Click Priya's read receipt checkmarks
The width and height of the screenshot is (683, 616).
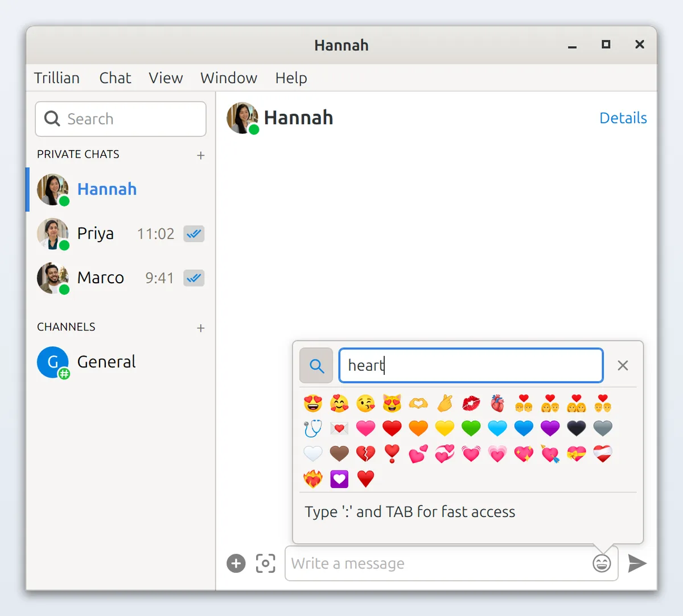(x=194, y=234)
